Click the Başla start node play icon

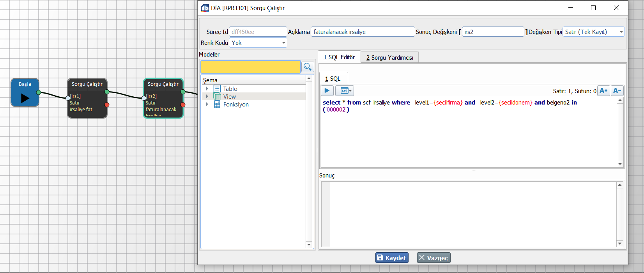(25, 98)
